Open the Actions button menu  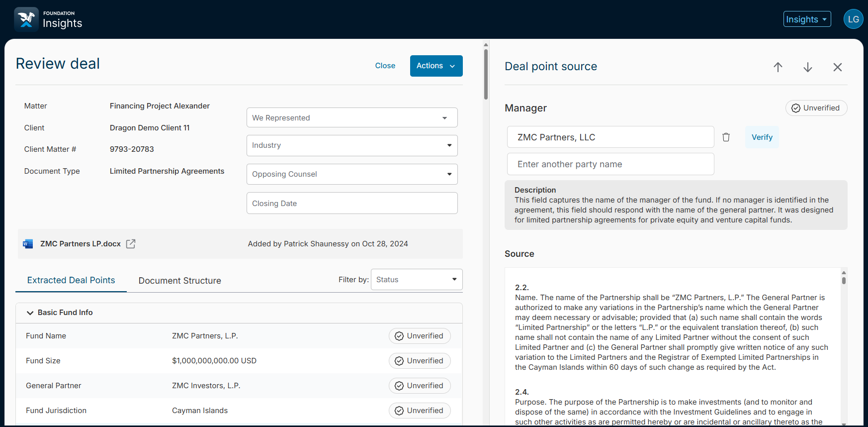click(x=436, y=66)
